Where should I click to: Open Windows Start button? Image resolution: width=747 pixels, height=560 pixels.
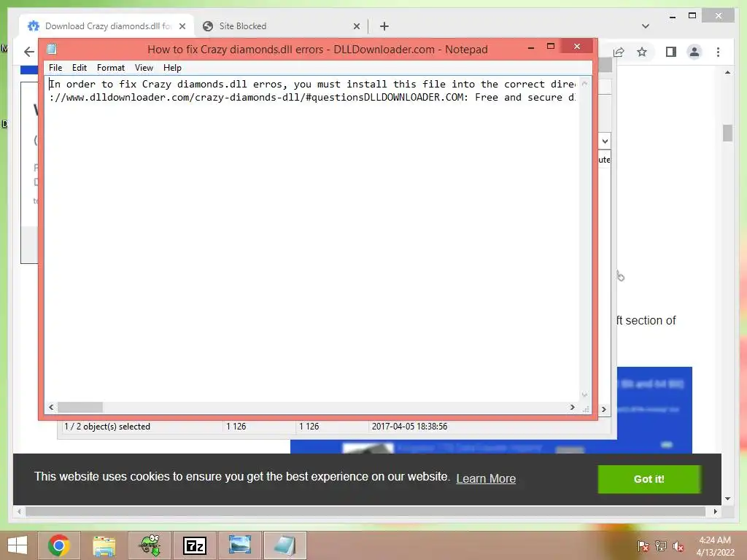coord(18,545)
